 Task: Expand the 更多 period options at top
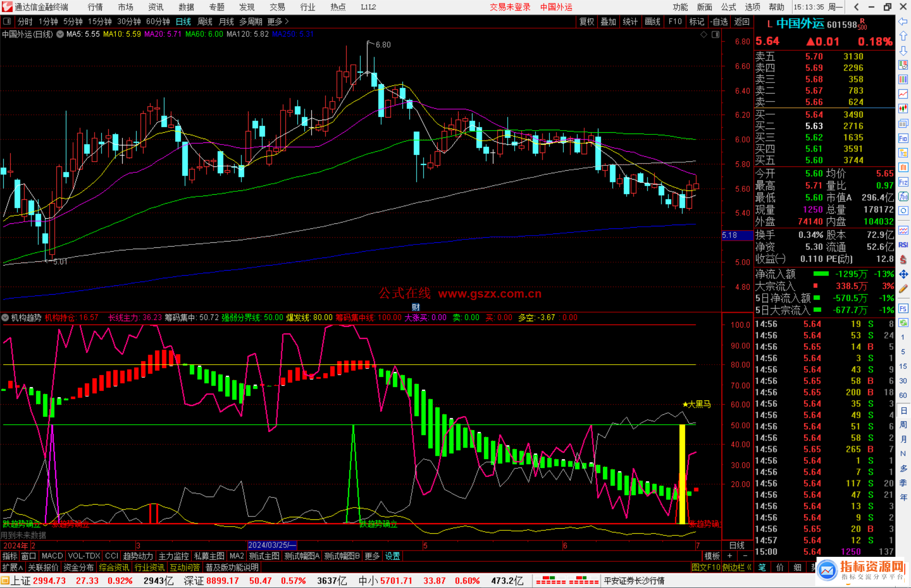278,21
